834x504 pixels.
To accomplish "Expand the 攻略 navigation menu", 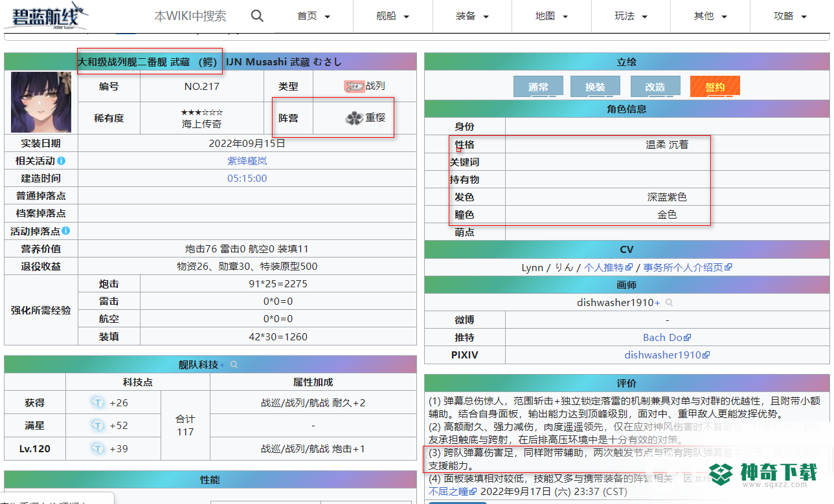I will (x=790, y=16).
